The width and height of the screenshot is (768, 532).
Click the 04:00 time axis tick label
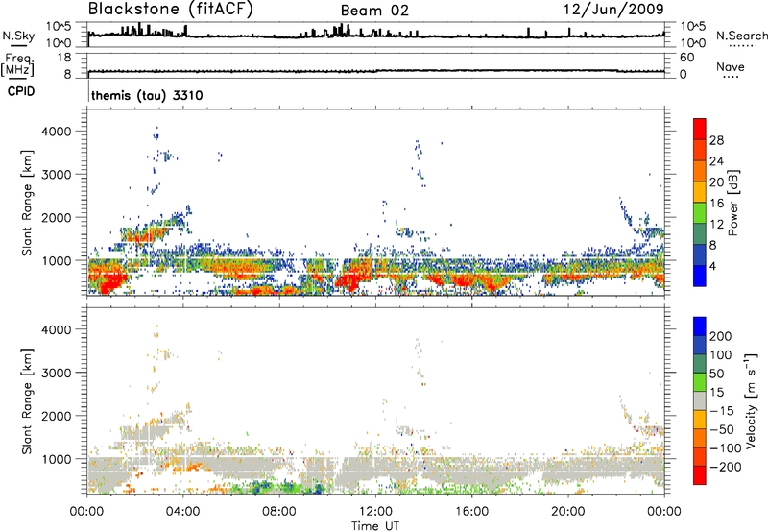pos(182,512)
